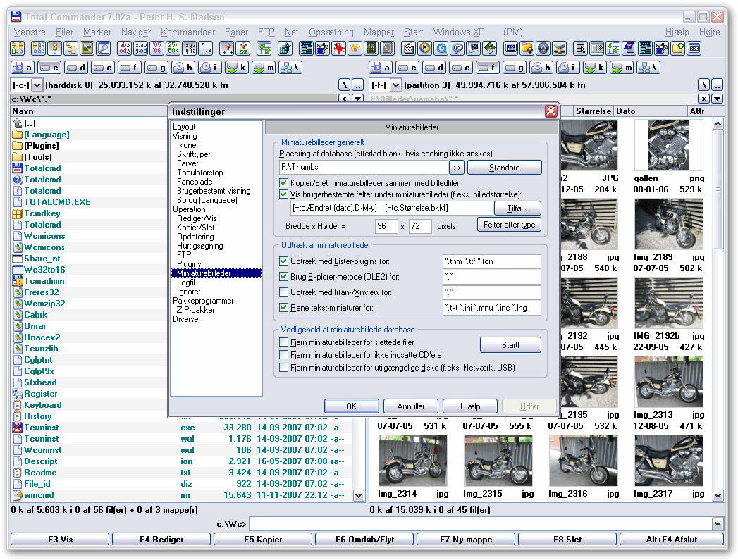The width and height of the screenshot is (738, 560).
Task: Click the reversed order z...a toolbar icon
Action: (206, 48)
